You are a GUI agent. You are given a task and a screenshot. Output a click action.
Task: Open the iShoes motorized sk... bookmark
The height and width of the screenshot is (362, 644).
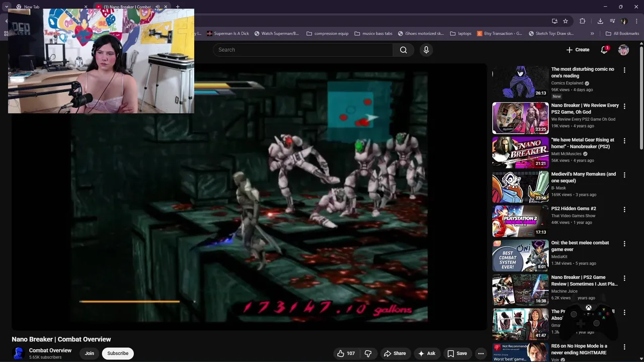click(421, 34)
